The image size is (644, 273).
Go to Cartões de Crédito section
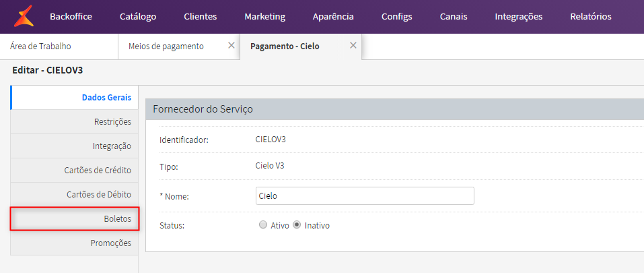74,171
